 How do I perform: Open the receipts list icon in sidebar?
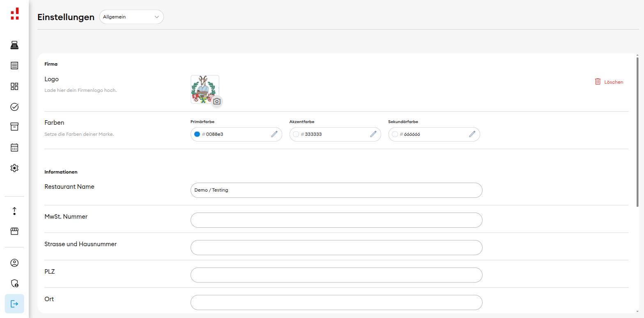(x=14, y=66)
